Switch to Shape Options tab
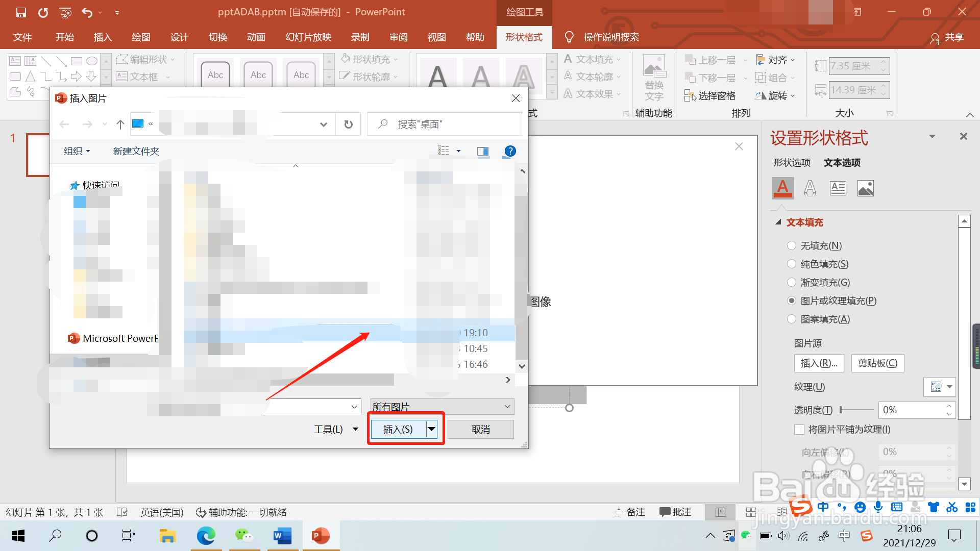This screenshot has height=551, width=980. click(x=792, y=163)
